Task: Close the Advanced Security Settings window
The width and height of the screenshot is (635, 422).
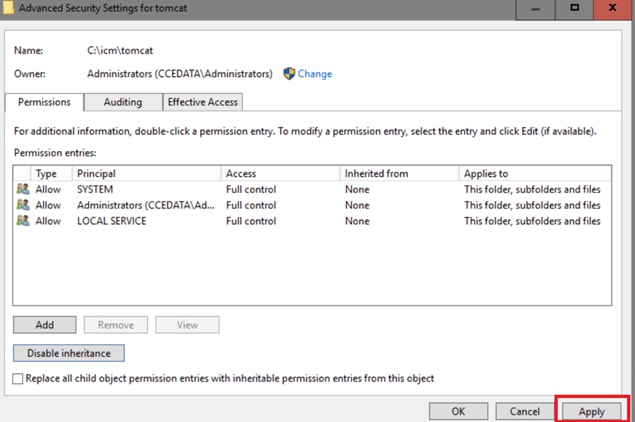Action: pyautogui.click(x=613, y=9)
